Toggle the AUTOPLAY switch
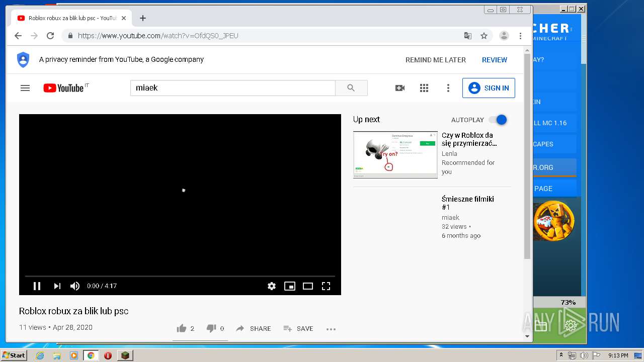 click(498, 120)
